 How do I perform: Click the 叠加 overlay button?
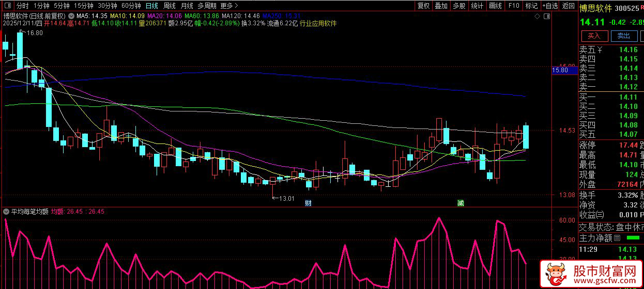pos(441,6)
